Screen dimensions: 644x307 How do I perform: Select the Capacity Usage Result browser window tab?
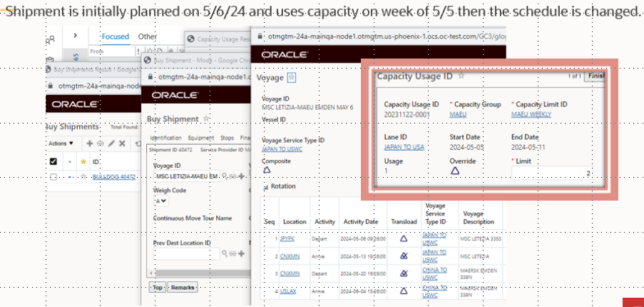pos(218,39)
